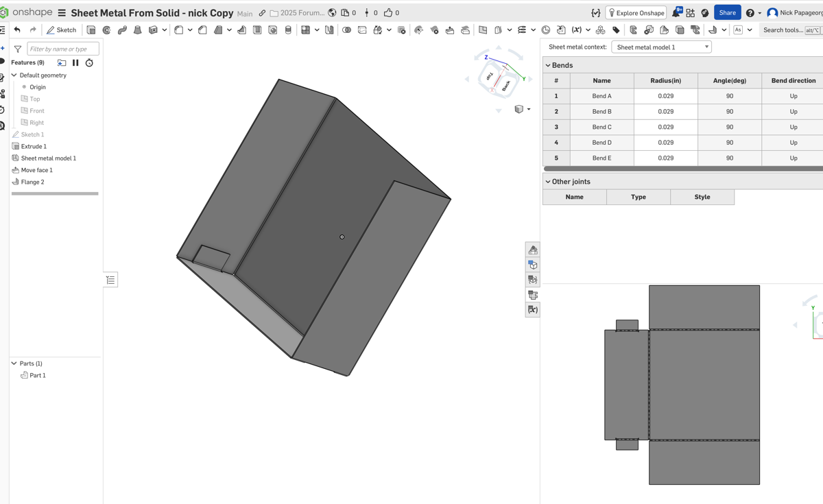The width and height of the screenshot is (823, 504).
Task: Click the Bends table horizontal scrollbar
Action: pyautogui.click(x=683, y=168)
